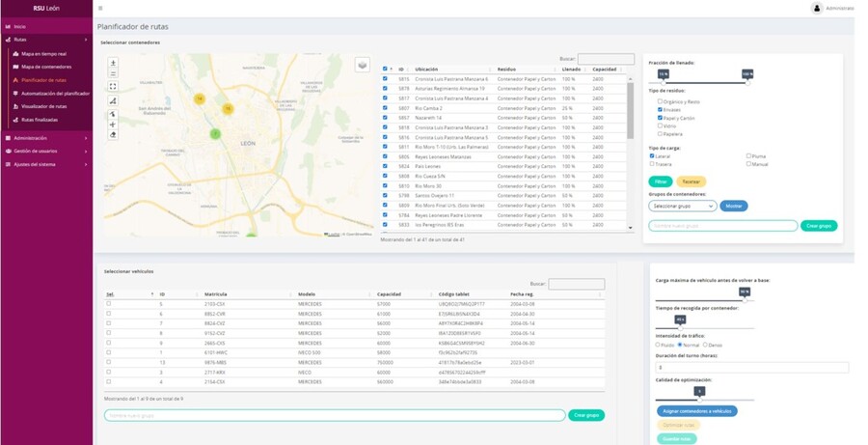The image size is (868, 445).
Task: Select the Denso traffic intensity option
Action: pyautogui.click(x=705, y=345)
